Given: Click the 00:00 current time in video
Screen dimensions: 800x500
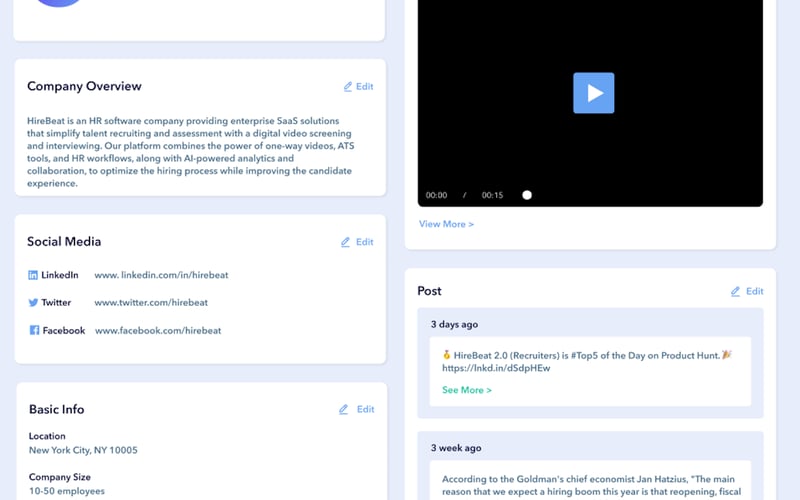Looking at the screenshot, I should 436,195.
